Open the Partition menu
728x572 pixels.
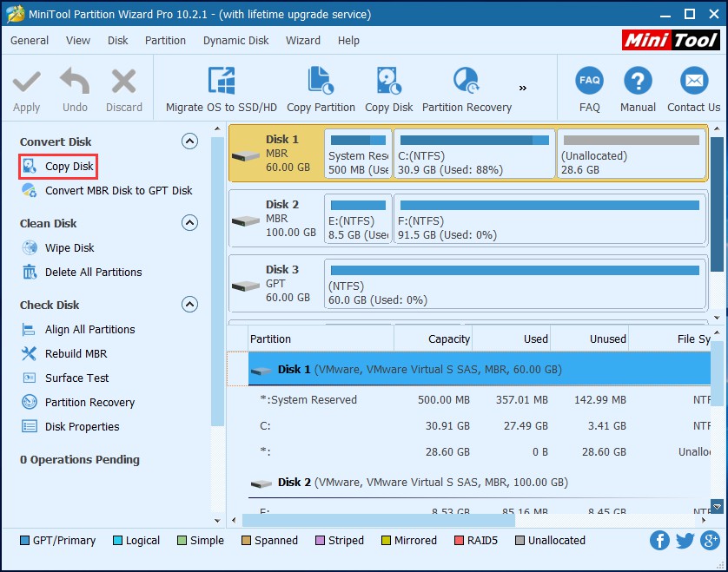165,40
